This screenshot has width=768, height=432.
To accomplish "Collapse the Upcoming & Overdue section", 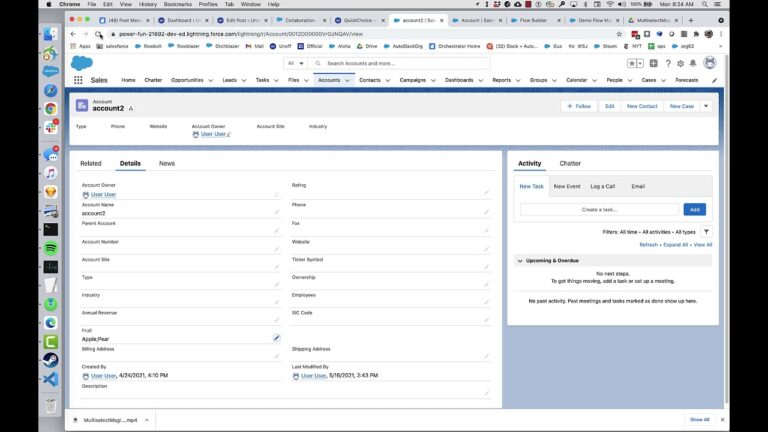I will (x=520, y=260).
